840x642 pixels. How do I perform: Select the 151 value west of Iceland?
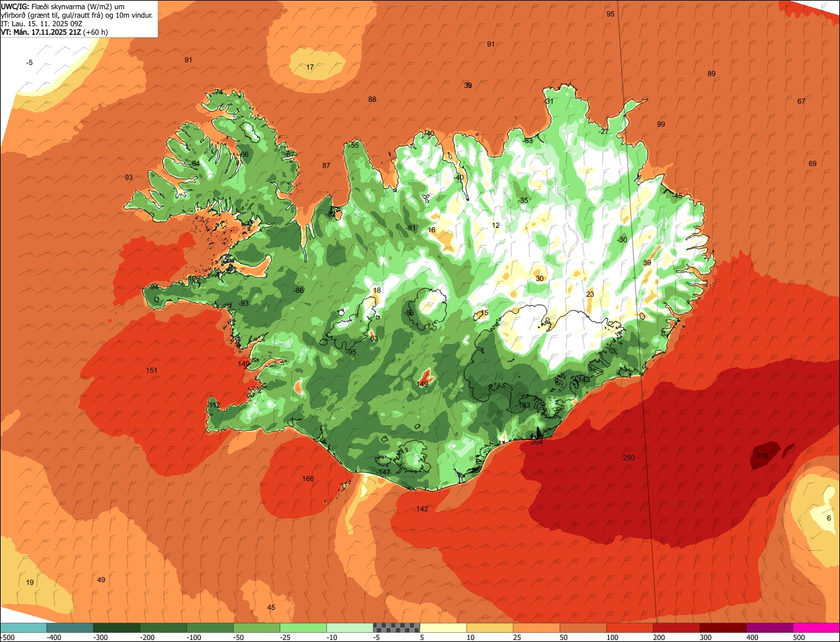(152, 370)
